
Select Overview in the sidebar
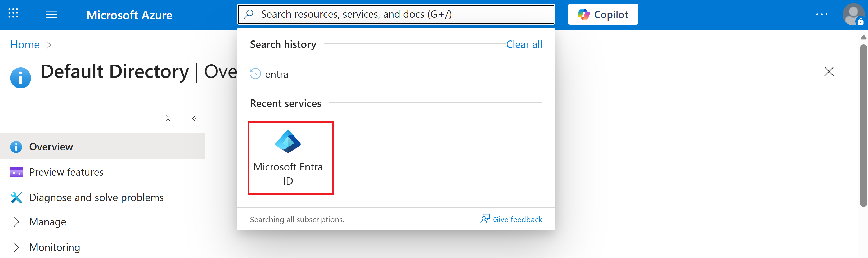click(x=51, y=147)
